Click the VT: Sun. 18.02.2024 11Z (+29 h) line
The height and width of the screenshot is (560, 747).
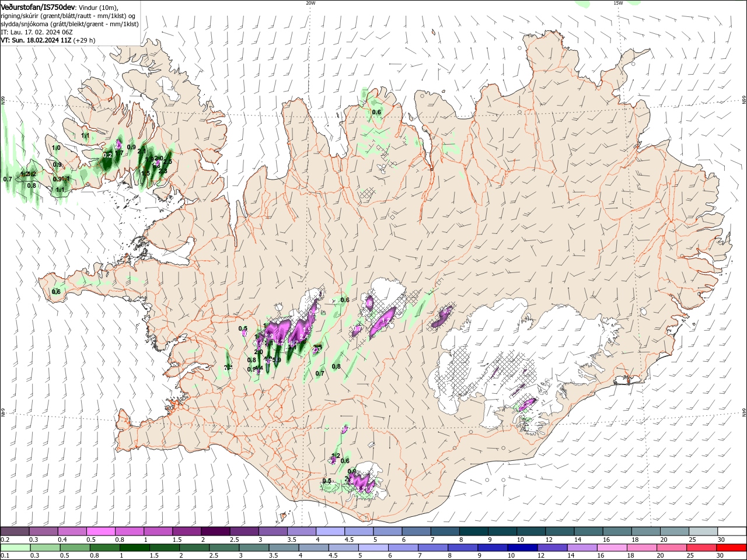48,40
